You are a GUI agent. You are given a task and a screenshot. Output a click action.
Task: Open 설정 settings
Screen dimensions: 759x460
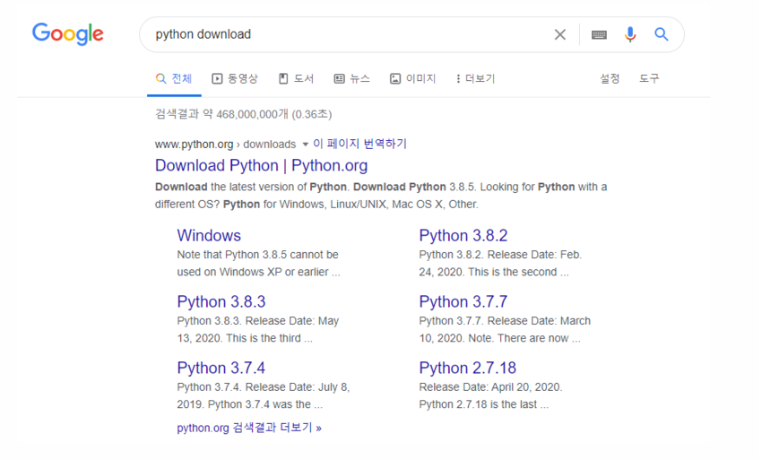tap(610, 78)
